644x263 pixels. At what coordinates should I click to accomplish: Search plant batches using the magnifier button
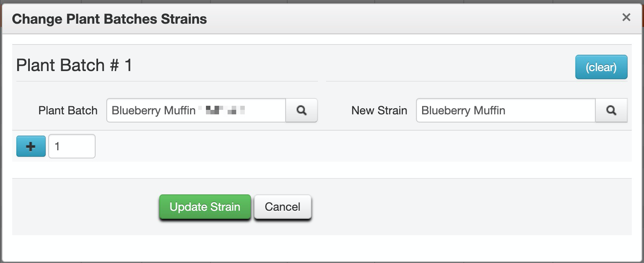tap(302, 110)
